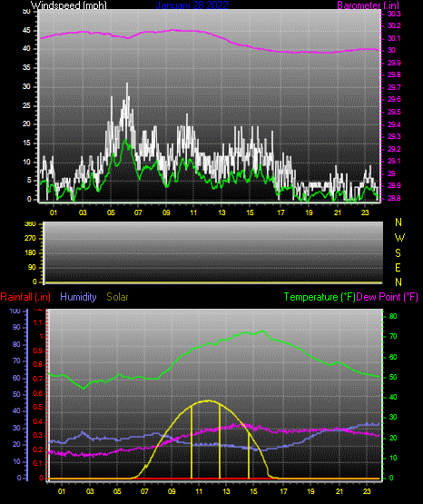Click "30.3" on the barometer axis

394,14
